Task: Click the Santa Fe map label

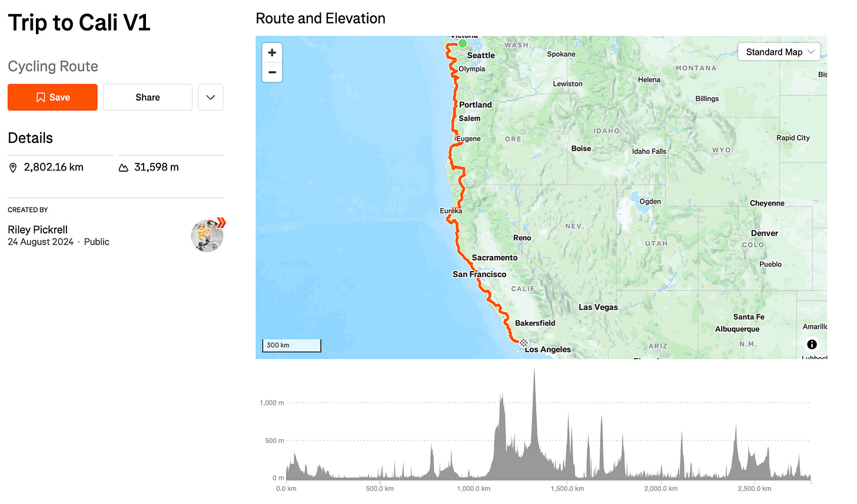Action: (x=749, y=316)
